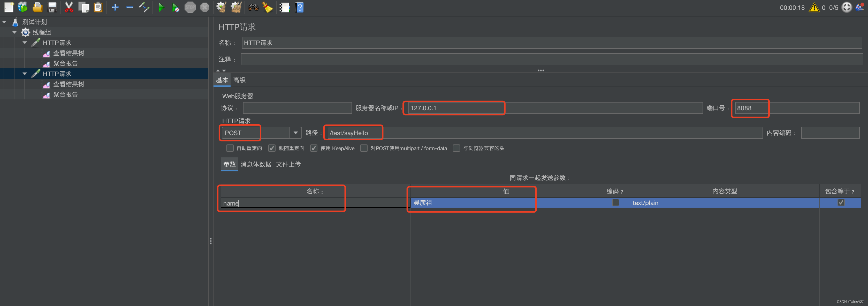Image resolution: width=868 pixels, height=306 pixels.
Task: Open the 消息体数据 tab
Action: click(255, 164)
